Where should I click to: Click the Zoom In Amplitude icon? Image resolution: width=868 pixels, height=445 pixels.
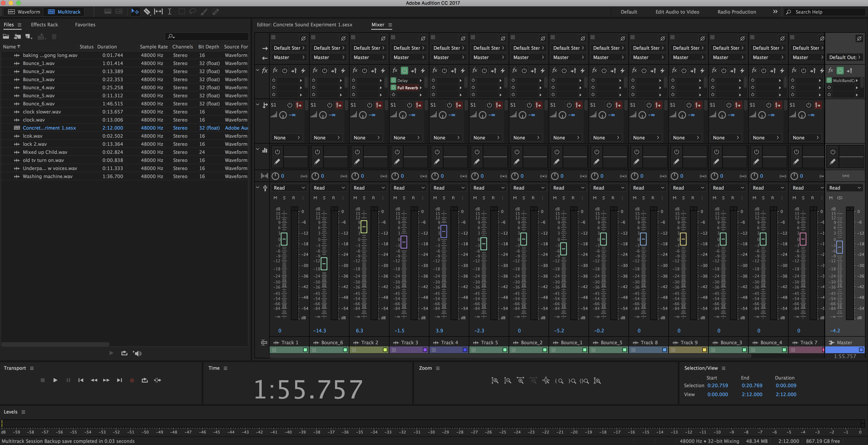495,381
